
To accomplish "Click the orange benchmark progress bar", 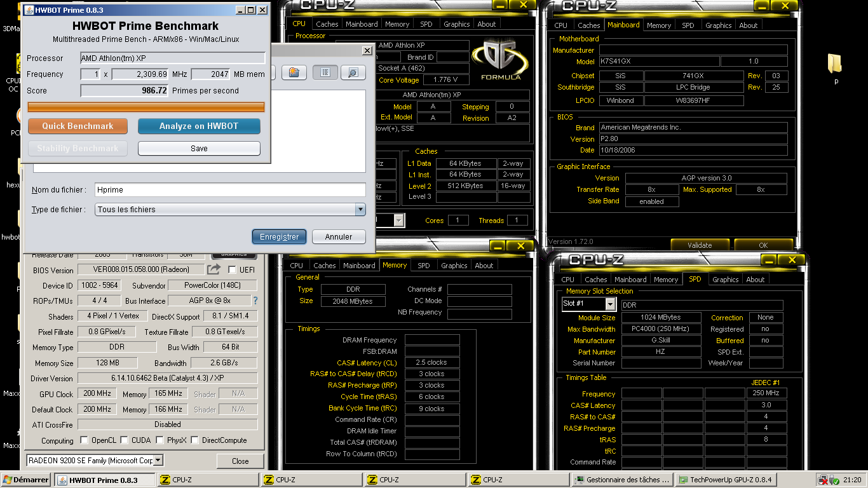I will point(146,106).
